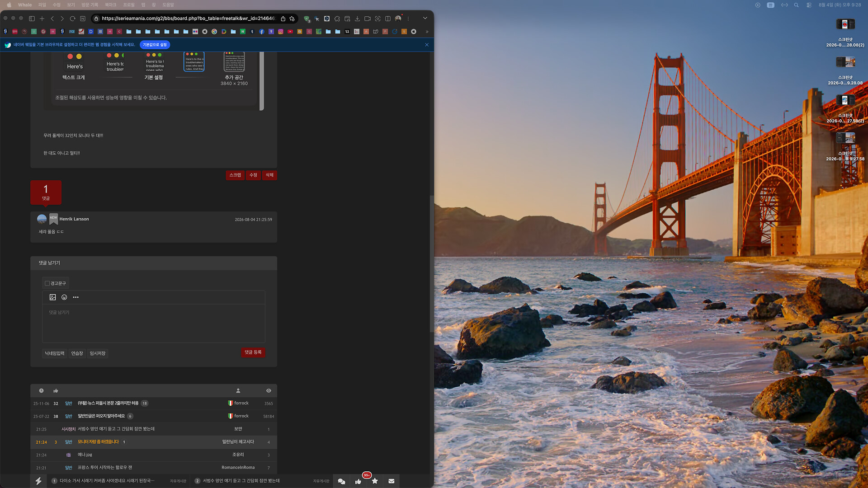Open the post 예나.jpg

[85, 455]
